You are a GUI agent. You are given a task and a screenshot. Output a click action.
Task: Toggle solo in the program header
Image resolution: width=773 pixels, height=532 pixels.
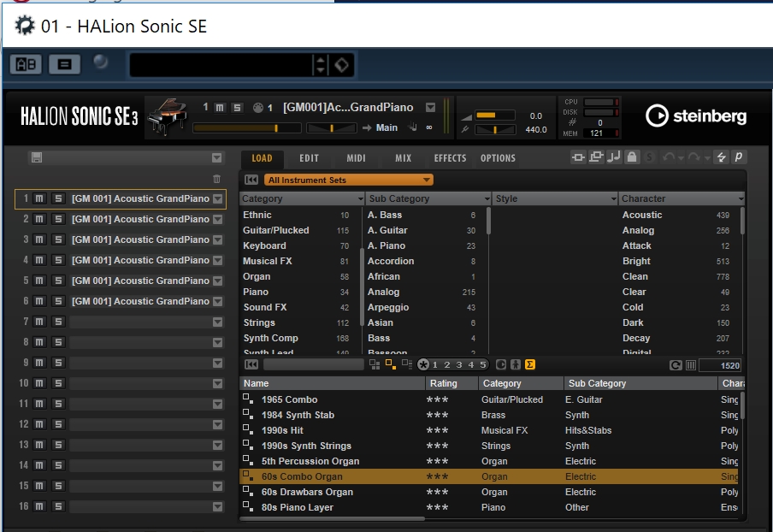pyautogui.click(x=237, y=108)
